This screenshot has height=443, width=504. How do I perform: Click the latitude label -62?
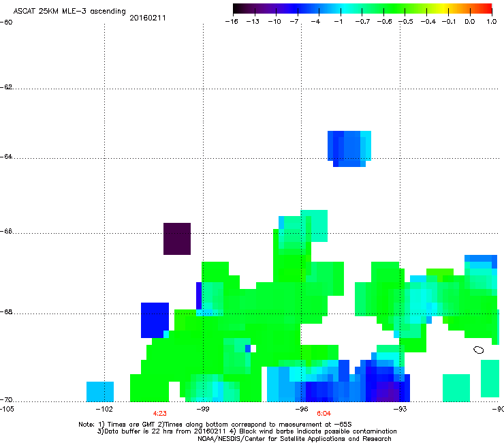(x=6, y=87)
